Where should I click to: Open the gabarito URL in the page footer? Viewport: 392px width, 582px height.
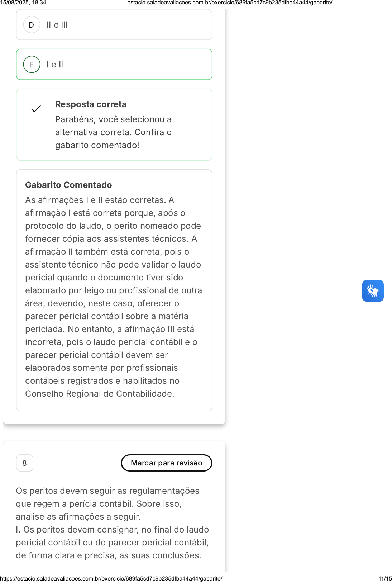(111, 578)
